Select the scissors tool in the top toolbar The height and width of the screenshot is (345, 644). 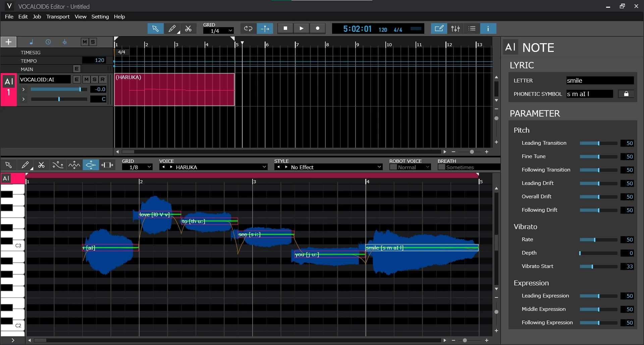[189, 28]
